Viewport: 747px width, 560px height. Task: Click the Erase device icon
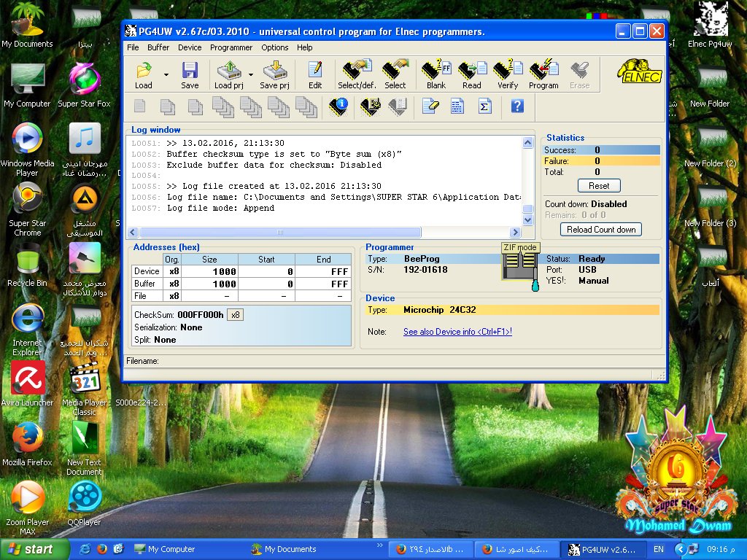point(580,75)
